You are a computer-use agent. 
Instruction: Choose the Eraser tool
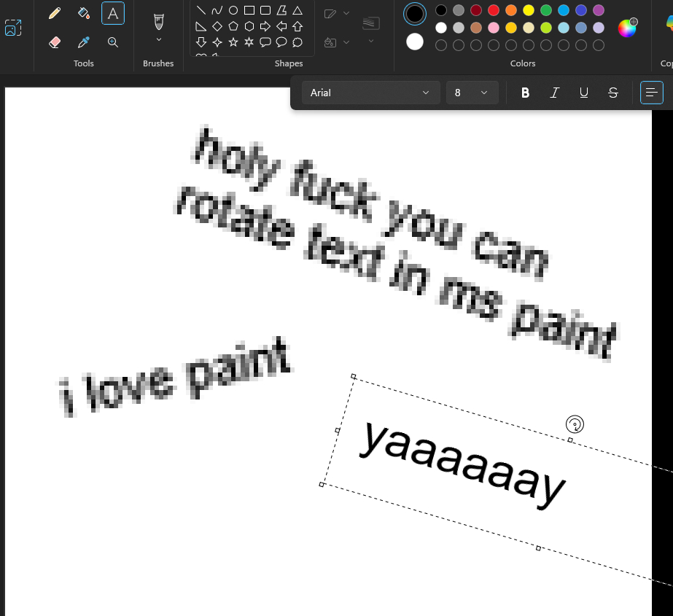(54, 42)
